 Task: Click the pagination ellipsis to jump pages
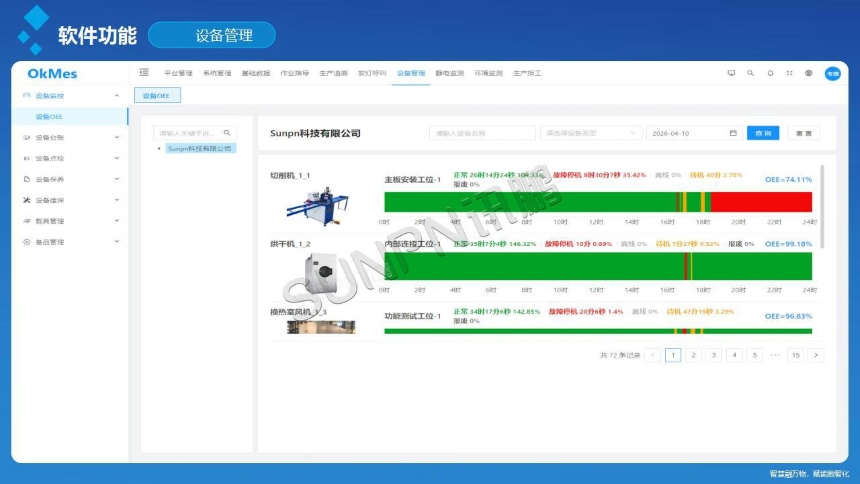pyautogui.click(x=775, y=355)
